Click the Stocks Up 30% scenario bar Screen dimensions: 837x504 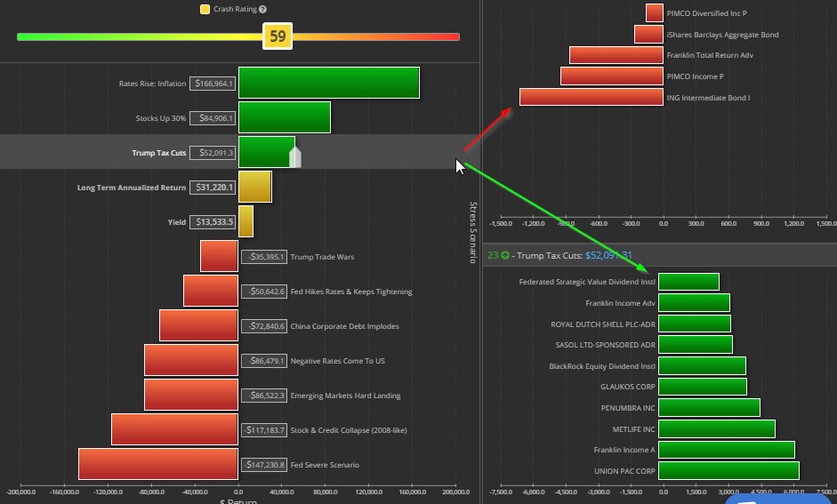coord(284,117)
